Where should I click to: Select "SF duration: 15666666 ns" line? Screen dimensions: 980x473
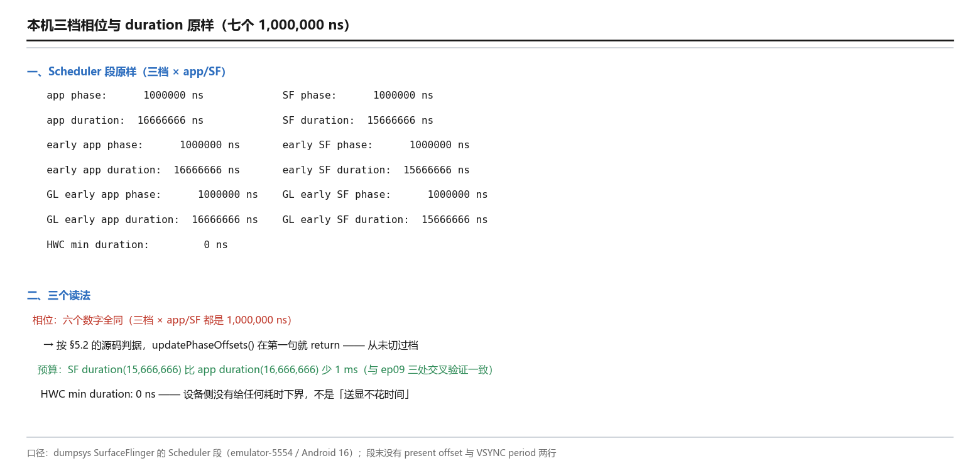tap(358, 121)
